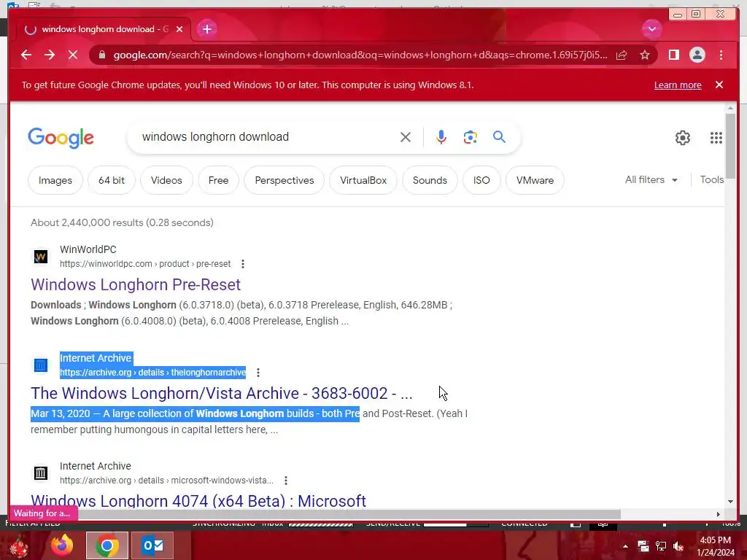Open the tab search dropdown arrow
Viewport: 747px width, 560px height.
point(651,29)
